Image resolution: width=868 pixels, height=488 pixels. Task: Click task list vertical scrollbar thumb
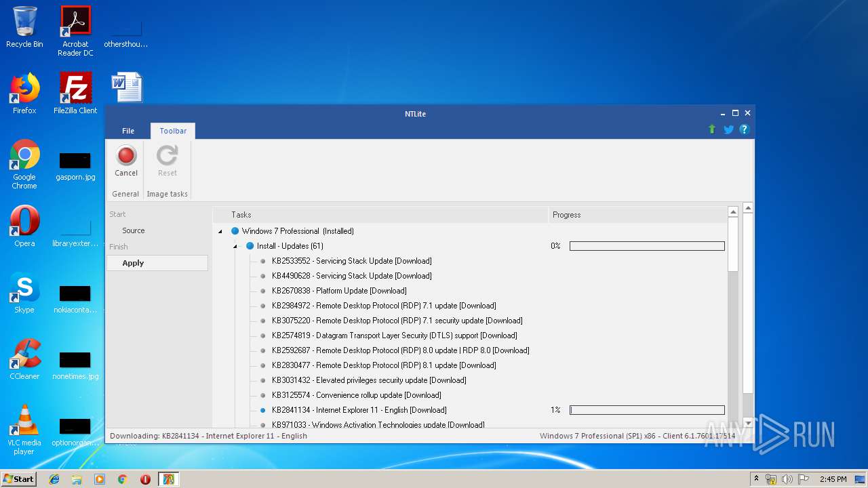coord(733,245)
